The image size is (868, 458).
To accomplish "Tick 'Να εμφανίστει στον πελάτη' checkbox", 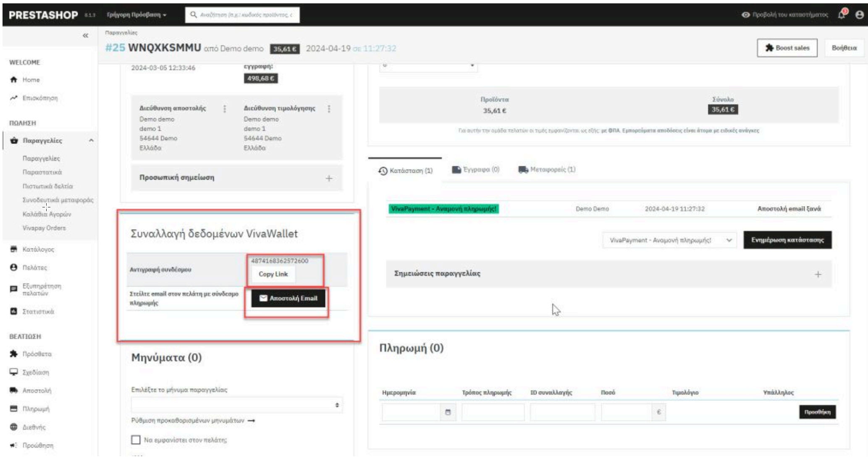I will [136, 440].
